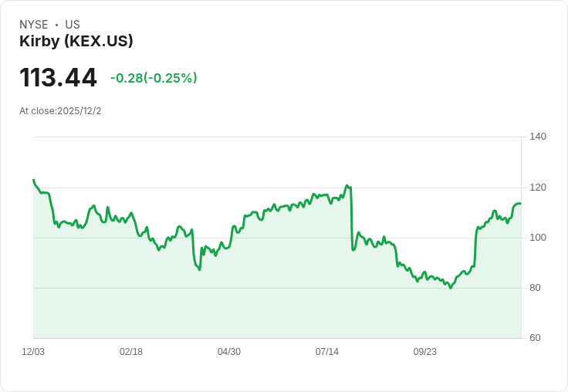
Task: Click the Kirby (KEX.US) stock title
Action: coord(76,41)
